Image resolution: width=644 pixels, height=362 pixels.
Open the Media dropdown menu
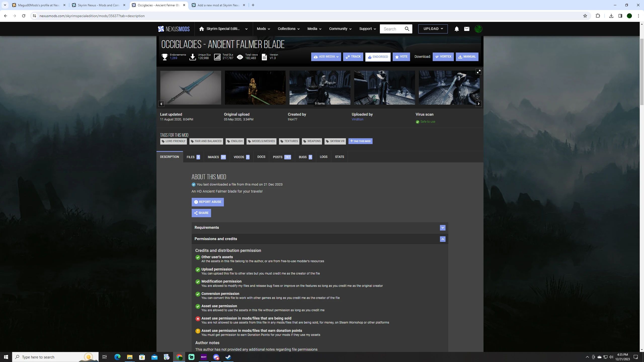coord(314,29)
